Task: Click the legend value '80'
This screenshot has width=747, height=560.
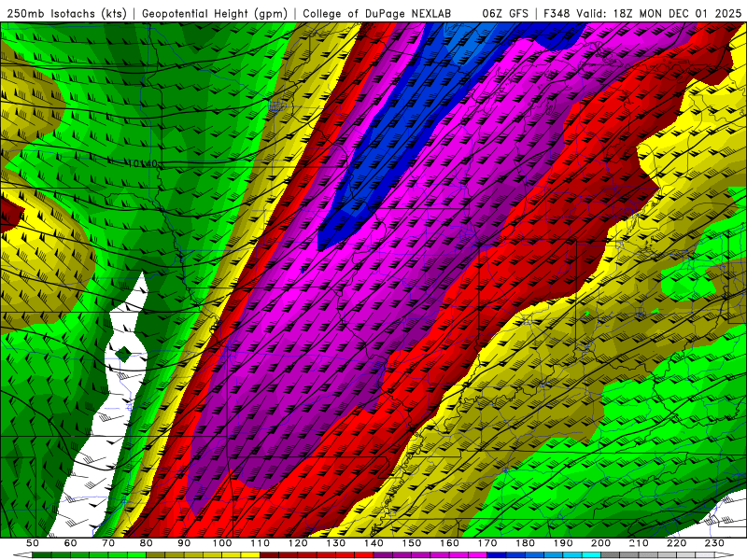Action: pyautogui.click(x=146, y=543)
